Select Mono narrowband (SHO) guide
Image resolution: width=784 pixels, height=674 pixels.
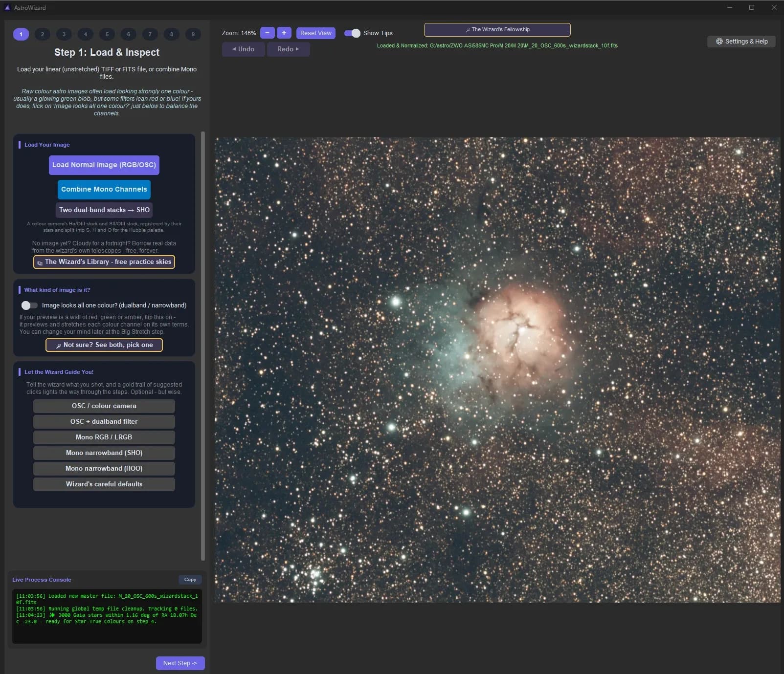pyautogui.click(x=104, y=453)
